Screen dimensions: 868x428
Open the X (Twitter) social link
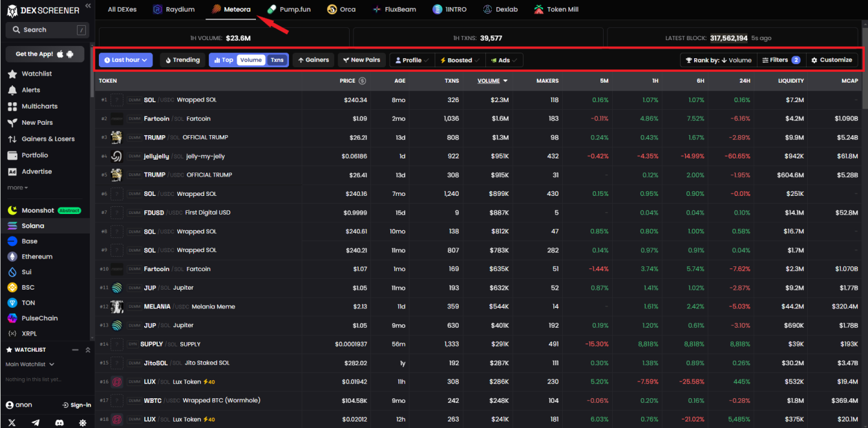pos(12,422)
